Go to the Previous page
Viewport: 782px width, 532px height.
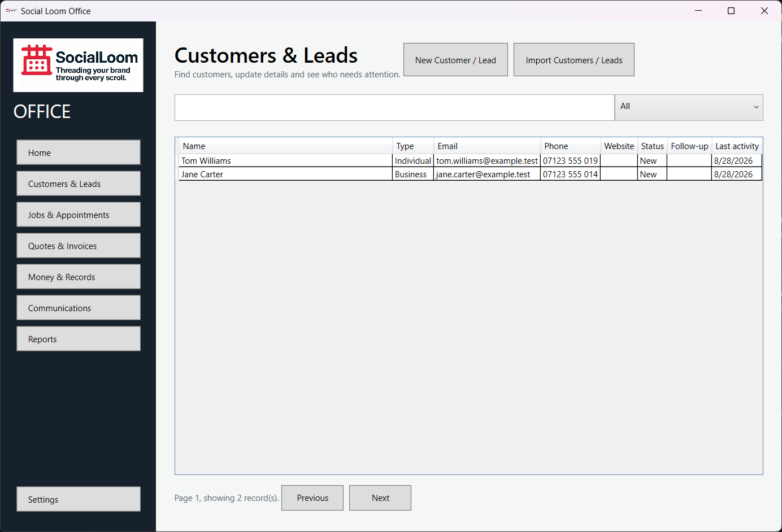pyautogui.click(x=312, y=498)
